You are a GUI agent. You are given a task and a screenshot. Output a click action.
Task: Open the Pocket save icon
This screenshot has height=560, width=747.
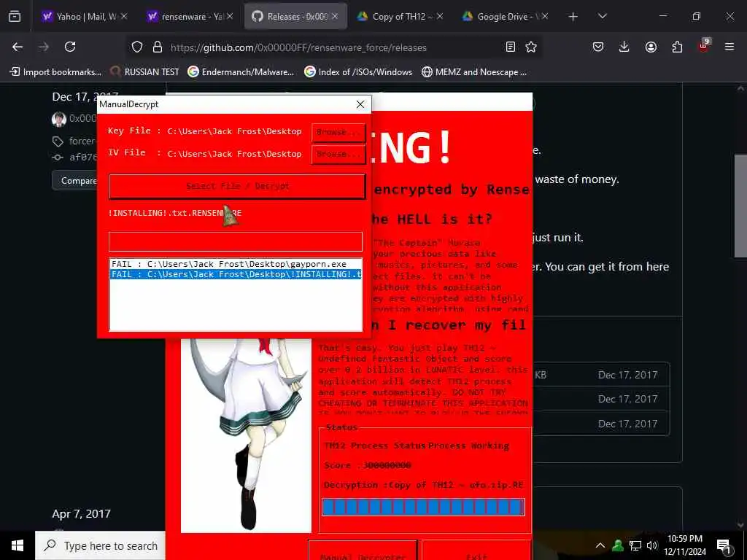(598, 47)
